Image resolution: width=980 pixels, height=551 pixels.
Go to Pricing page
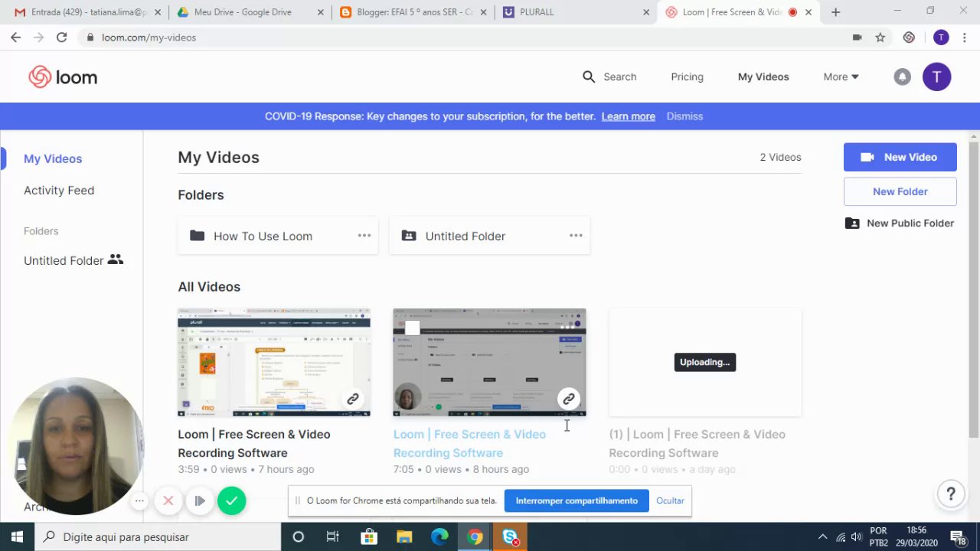[687, 77]
